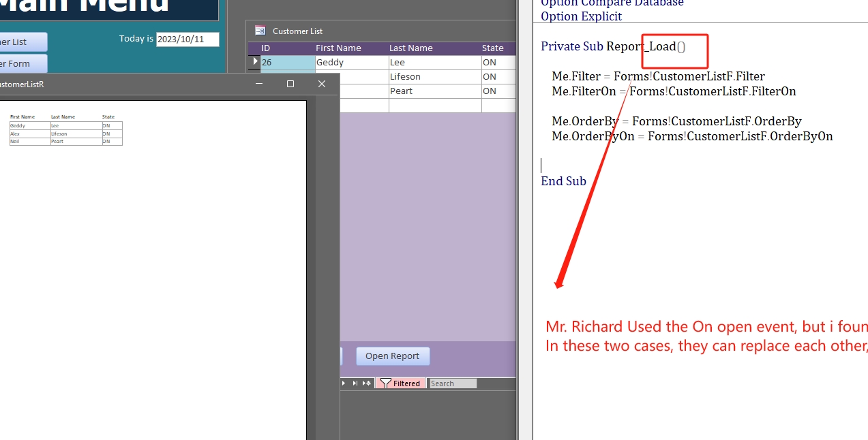This screenshot has height=440, width=868.
Task: Click the record selector arrow beside ID 26
Action: pos(255,61)
